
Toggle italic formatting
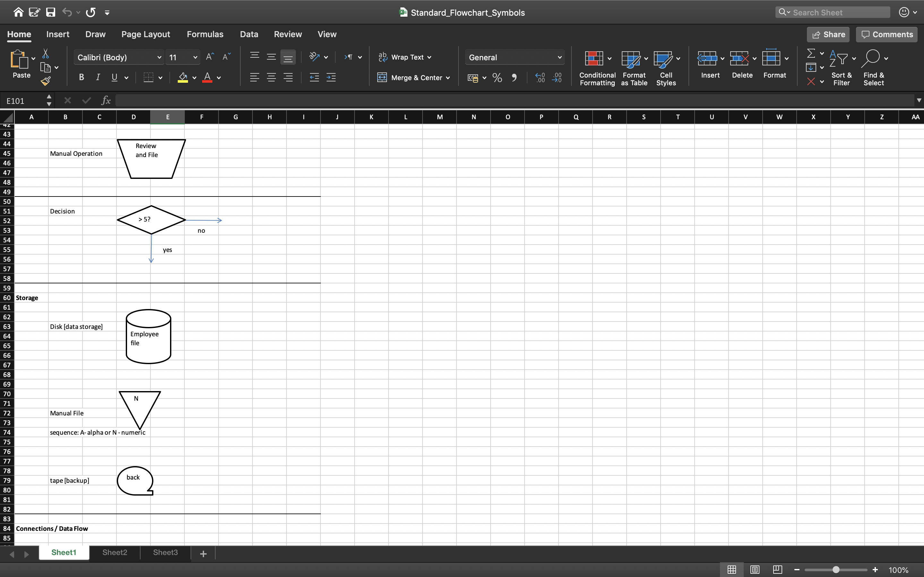98,77
